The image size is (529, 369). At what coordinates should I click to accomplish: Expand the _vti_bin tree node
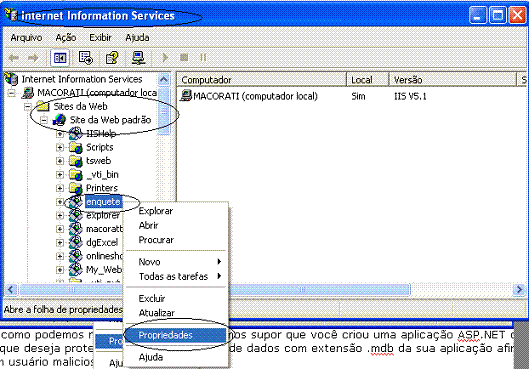[x=60, y=174]
